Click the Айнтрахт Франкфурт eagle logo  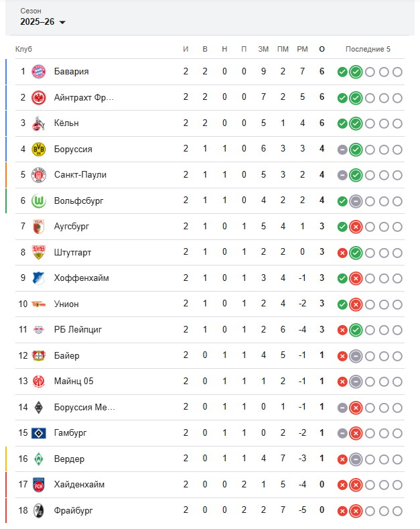[38, 98]
